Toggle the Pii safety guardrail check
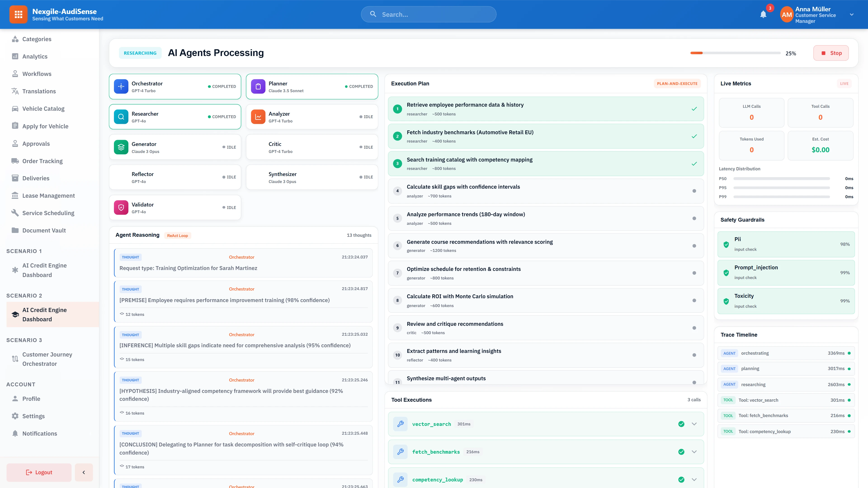Image resolution: width=868 pixels, height=488 pixels. pos(726,244)
